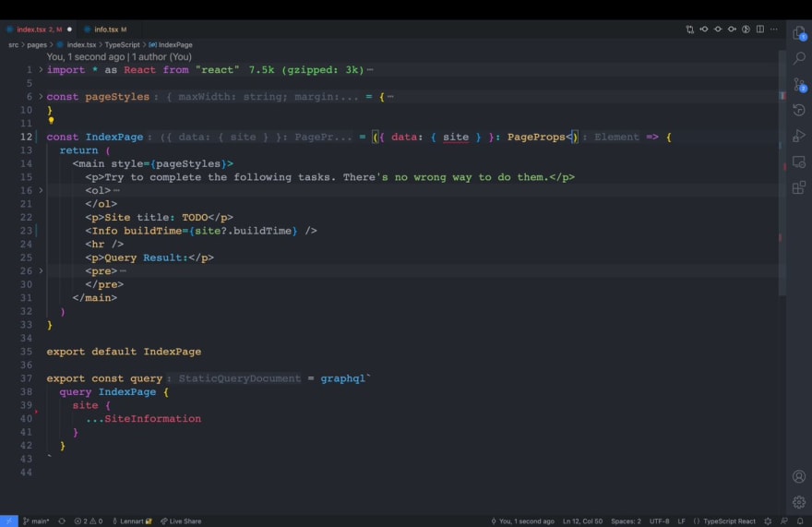Go to next change arrow icon
This screenshot has height=527, width=812.
click(x=732, y=30)
